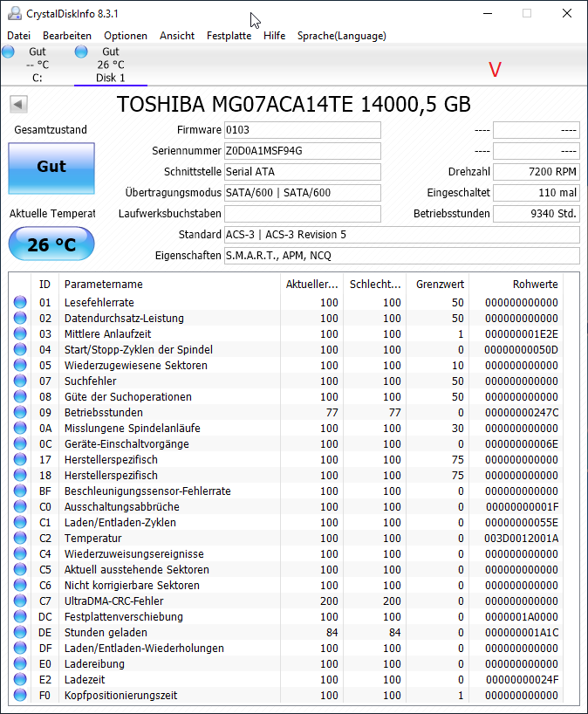The width and height of the screenshot is (588, 714).
Task: Click status icon for UltraDMA-CRC-Fehler row
Action: click(20, 601)
